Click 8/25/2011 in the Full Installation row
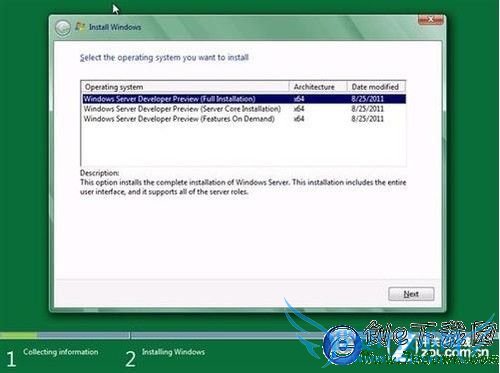 (x=367, y=99)
